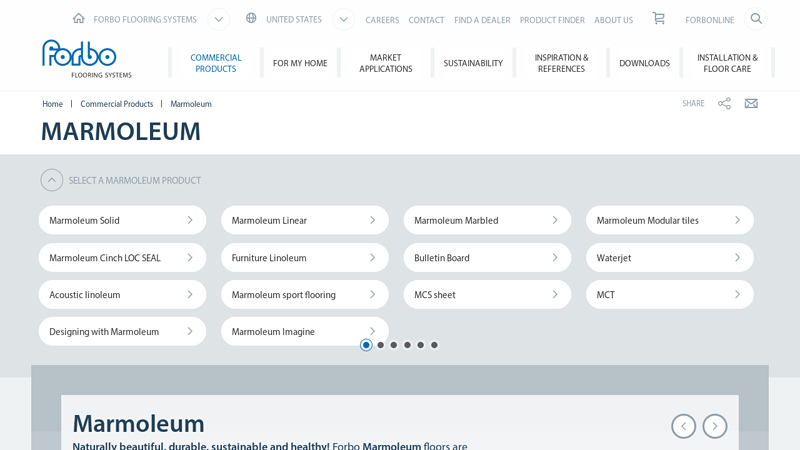Select the Marmoleum Marbled product button
Image resolution: width=800 pixels, height=450 pixels.
(487, 220)
